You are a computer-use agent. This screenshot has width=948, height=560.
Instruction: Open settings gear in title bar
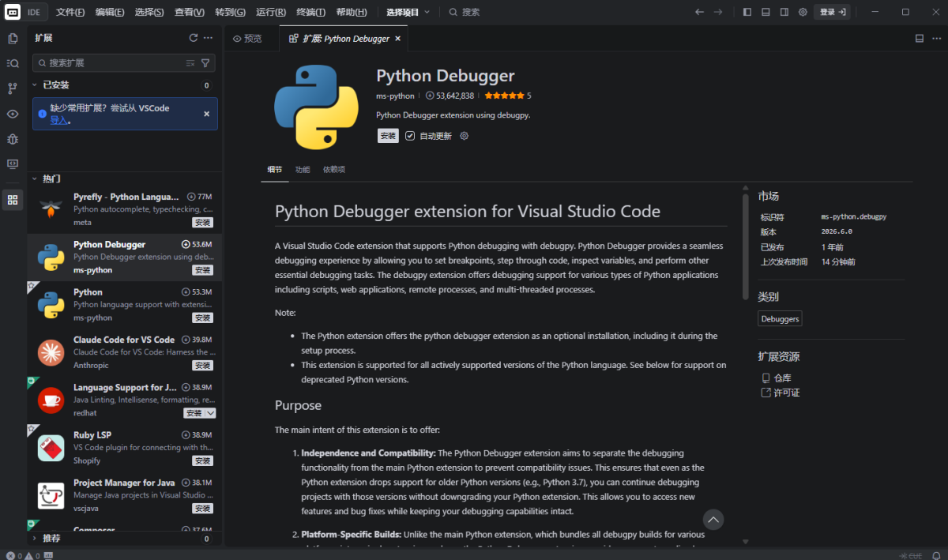click(803, 12)
